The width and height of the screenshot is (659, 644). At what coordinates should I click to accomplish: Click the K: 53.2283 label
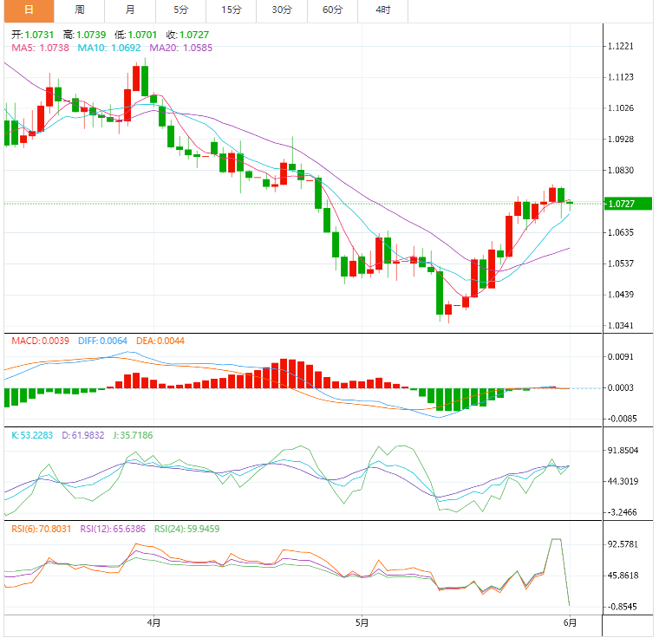pyautogui.click(x=32, y=436)
